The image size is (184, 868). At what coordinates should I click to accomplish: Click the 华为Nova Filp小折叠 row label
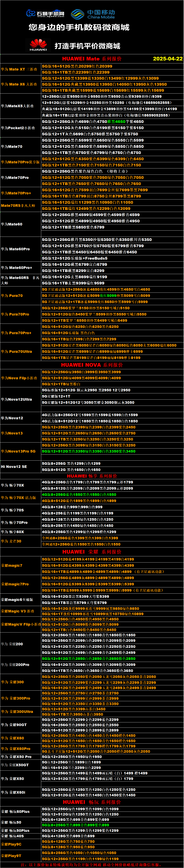coord(19,378)
